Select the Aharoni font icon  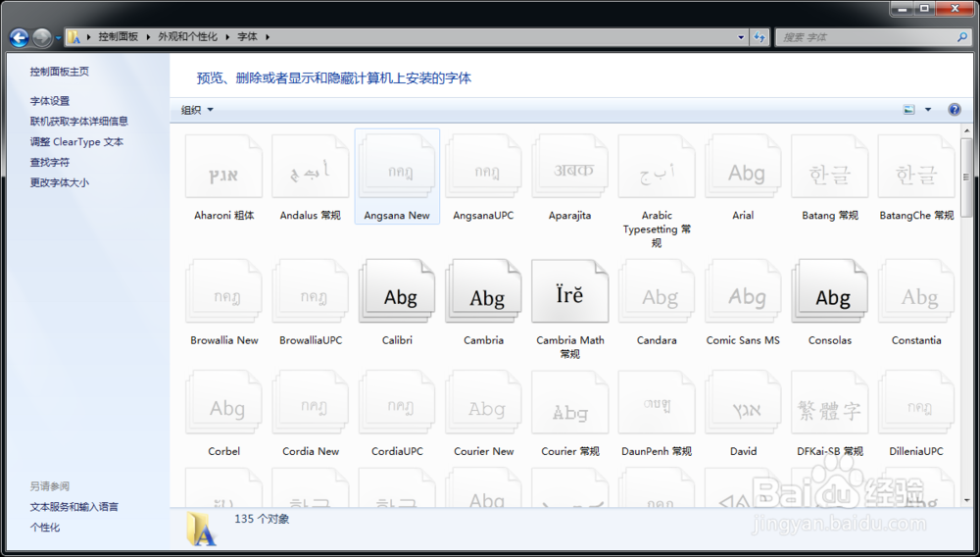[x=223, y=168]
